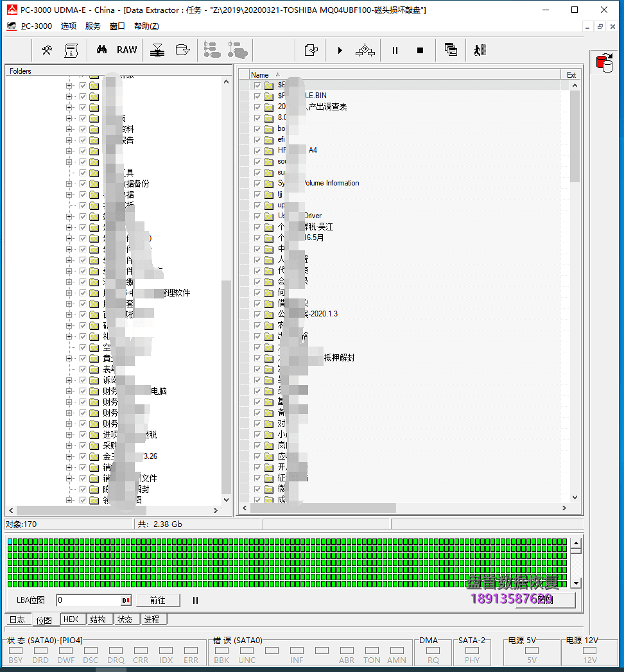Click the Play start button
The height and width of the screenshot is (672, 624).
[340, 50]
